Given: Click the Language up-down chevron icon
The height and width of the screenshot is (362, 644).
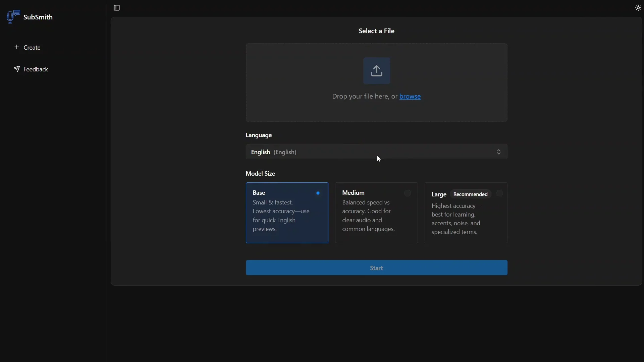Looking at the screenshot, I should [499, 152].
